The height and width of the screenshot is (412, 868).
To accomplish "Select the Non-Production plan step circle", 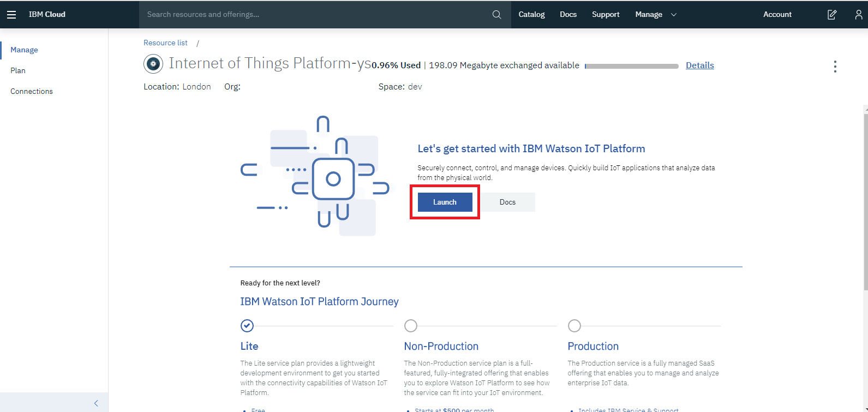I will point(411,326).
